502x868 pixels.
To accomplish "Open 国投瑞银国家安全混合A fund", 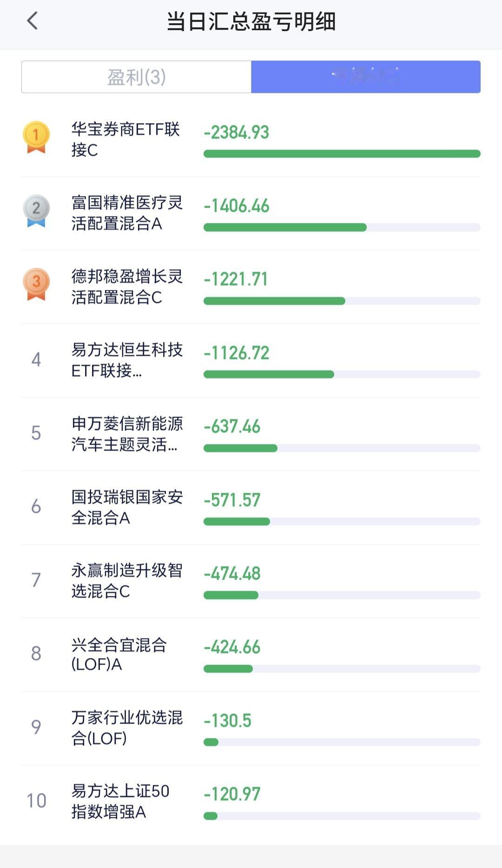I will tap(251, 507).
